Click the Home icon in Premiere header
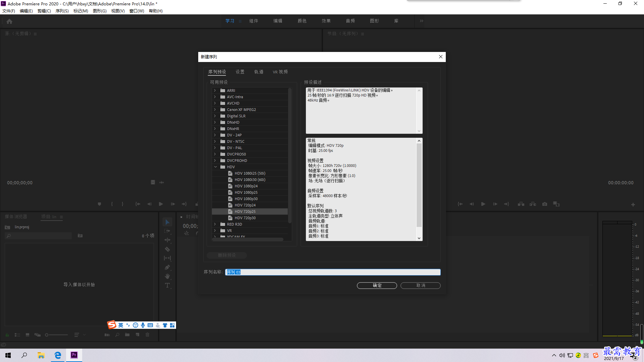Viewport: 644px width, 362px height. (9, 21)
